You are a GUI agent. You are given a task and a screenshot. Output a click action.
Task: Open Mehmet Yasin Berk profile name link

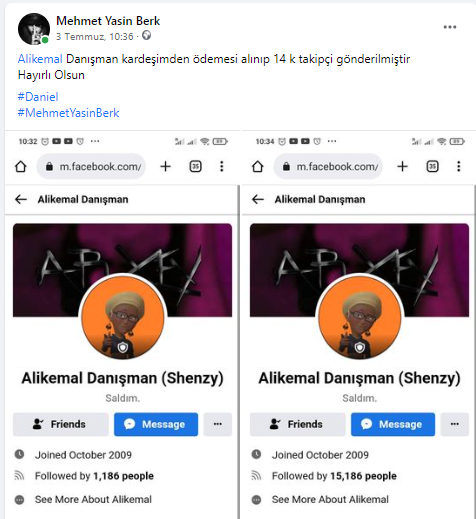[108, 21]
